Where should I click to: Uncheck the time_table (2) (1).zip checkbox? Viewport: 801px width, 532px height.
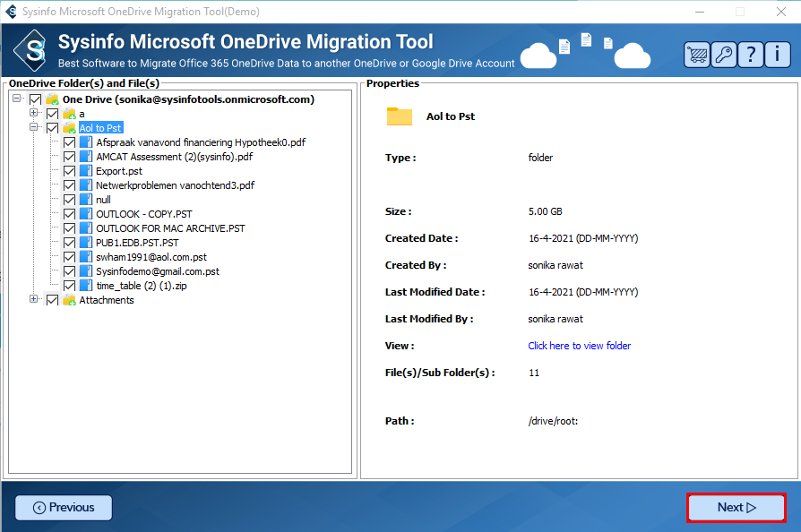click(x=69, y=286)
